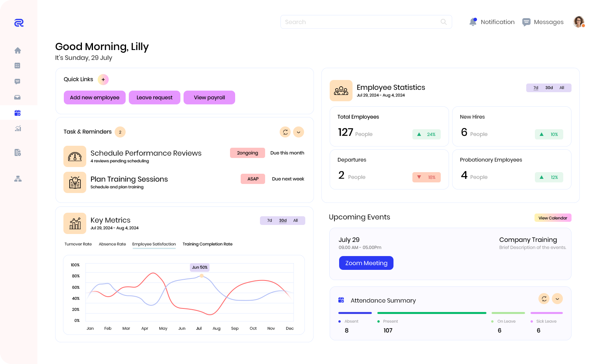
Task: Select the Training Completion Rate tab
Action: (207, 244)
